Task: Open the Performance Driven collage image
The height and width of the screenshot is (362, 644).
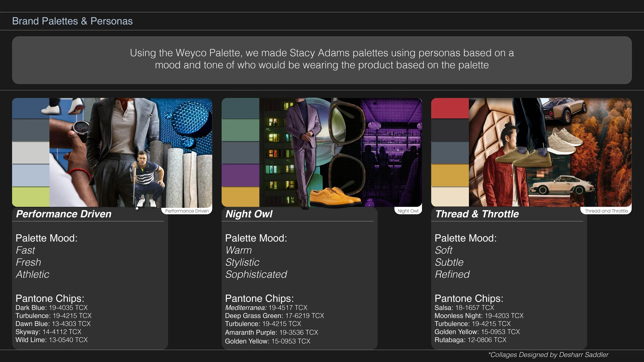Action: coord(112,152)
